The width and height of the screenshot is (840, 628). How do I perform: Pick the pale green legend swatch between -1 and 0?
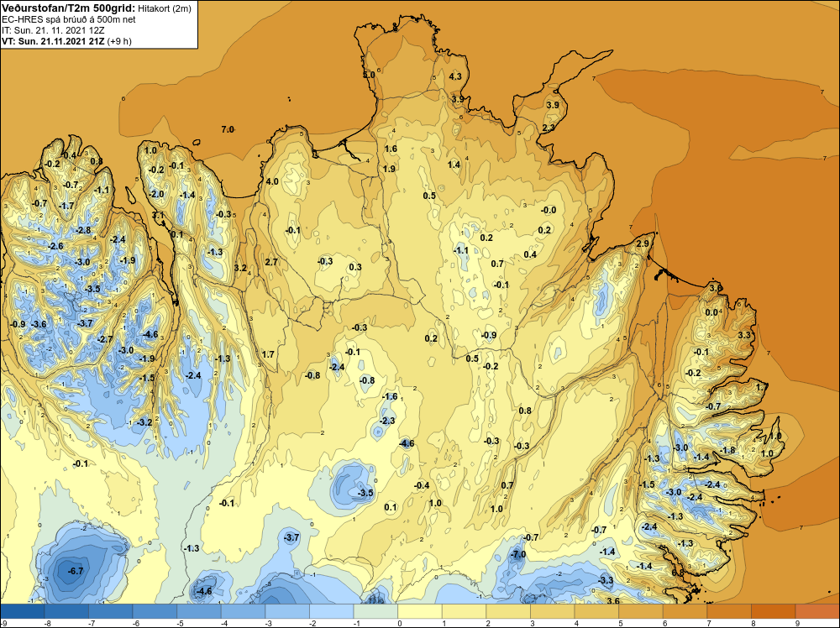coord(375,611)
